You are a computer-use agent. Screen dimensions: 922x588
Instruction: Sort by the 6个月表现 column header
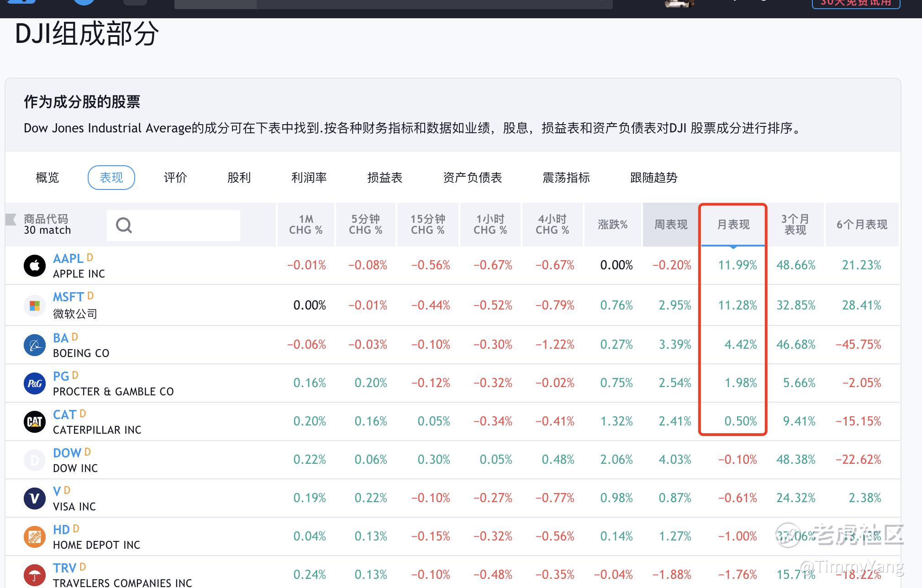[862, 225]
